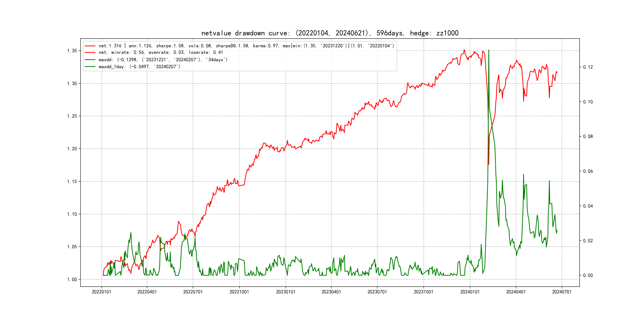This screenshot has width=644, height=322.
Task: Click the 20231001 x-axis label
Action: pyautogui.click(x=423, y=292)
